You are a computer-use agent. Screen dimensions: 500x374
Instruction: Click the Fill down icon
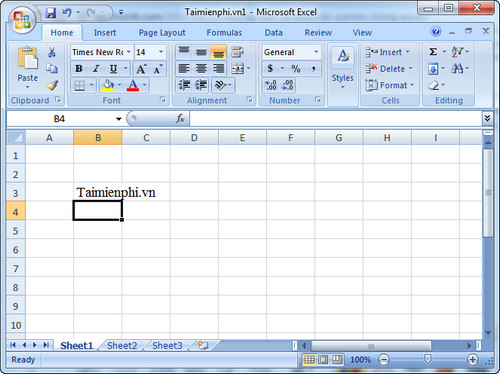[x=433, y=69]
